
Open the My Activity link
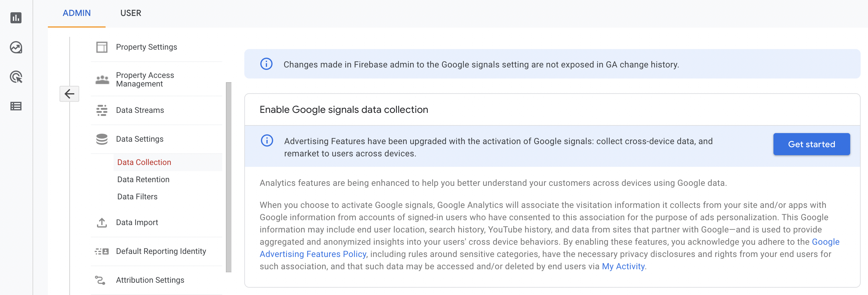point(623,266)
